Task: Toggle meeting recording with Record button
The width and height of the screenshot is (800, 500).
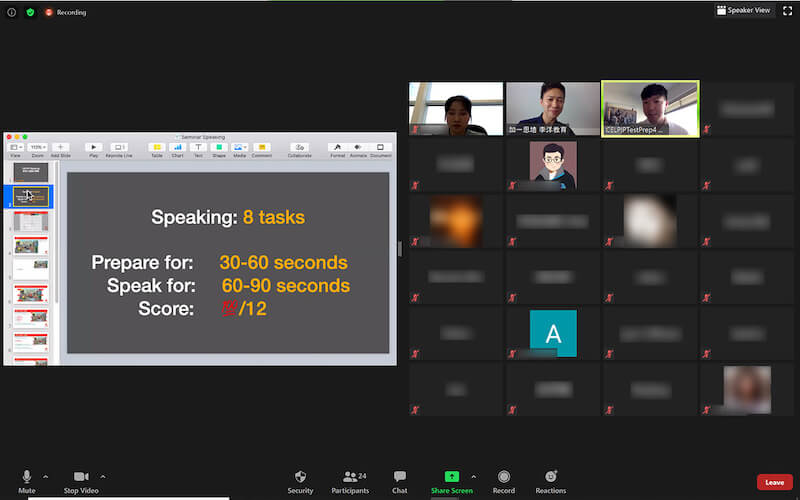Action: (504, 477)
